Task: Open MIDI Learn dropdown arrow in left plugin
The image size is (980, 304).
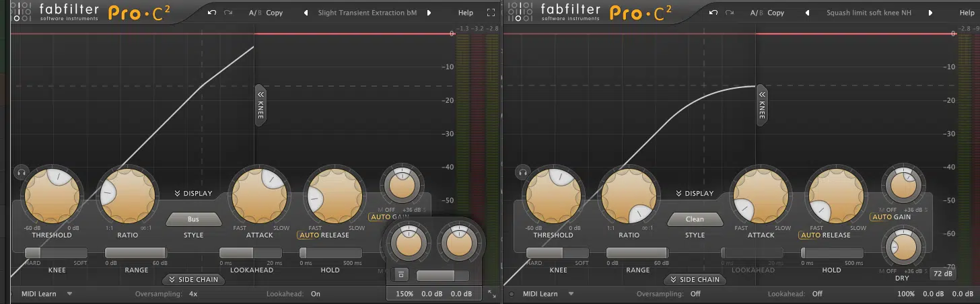Action: click(x=69, y=294)
